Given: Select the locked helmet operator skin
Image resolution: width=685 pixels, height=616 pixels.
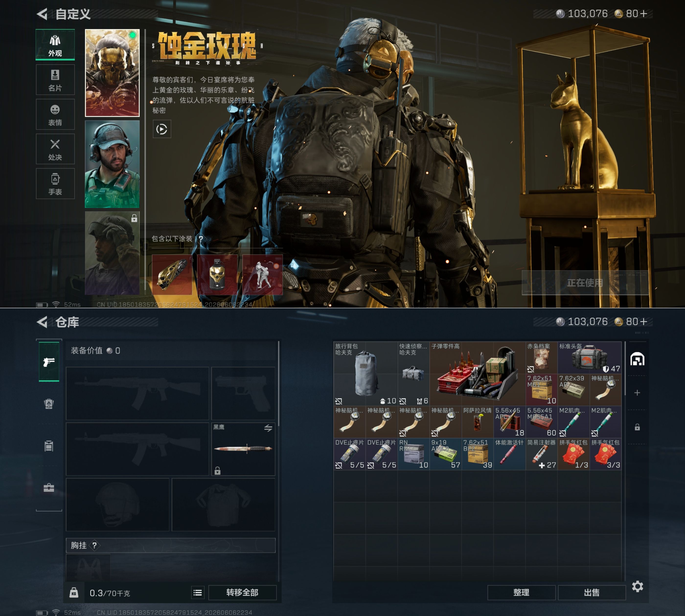Looking at the screenshot, I should [x=112, y=253].
